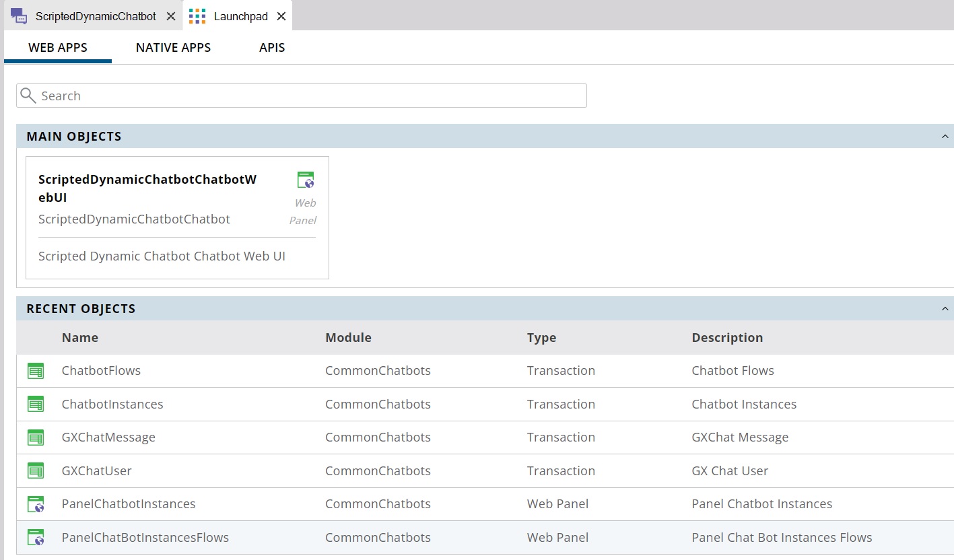Image resolution: width=954 pixels, height=560 pixels.
Task: Click the CommonChatbots module in ChatbotFlows row
Action: 378,371
